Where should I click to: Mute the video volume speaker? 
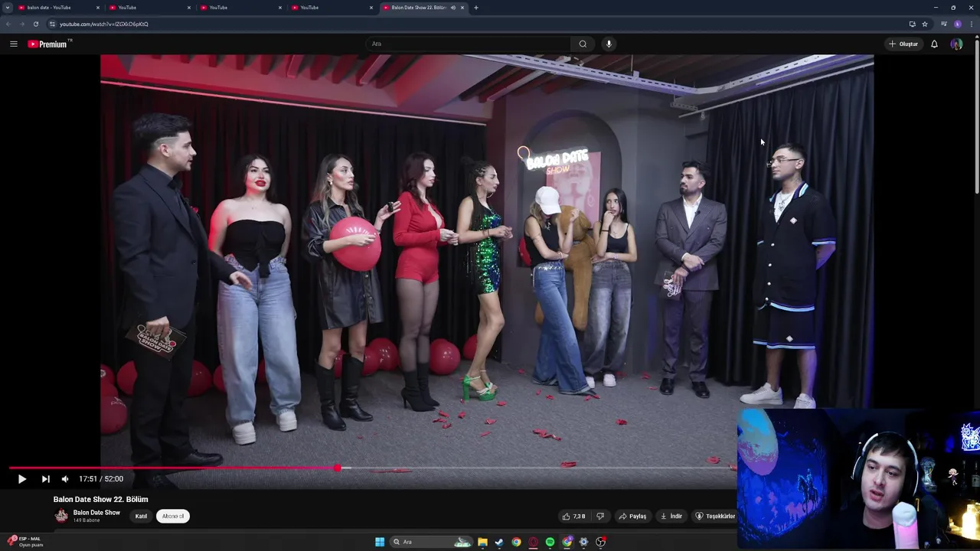(x=65, y=479)
